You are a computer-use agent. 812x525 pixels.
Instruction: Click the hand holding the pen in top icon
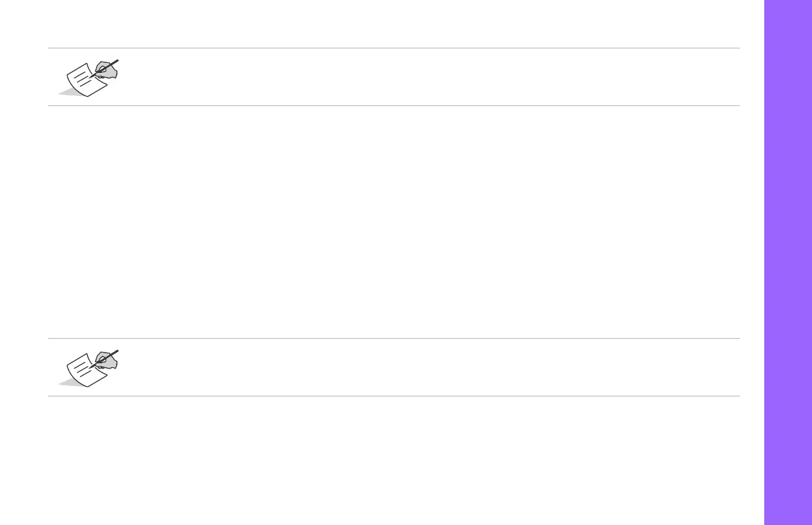click(107, 70)
